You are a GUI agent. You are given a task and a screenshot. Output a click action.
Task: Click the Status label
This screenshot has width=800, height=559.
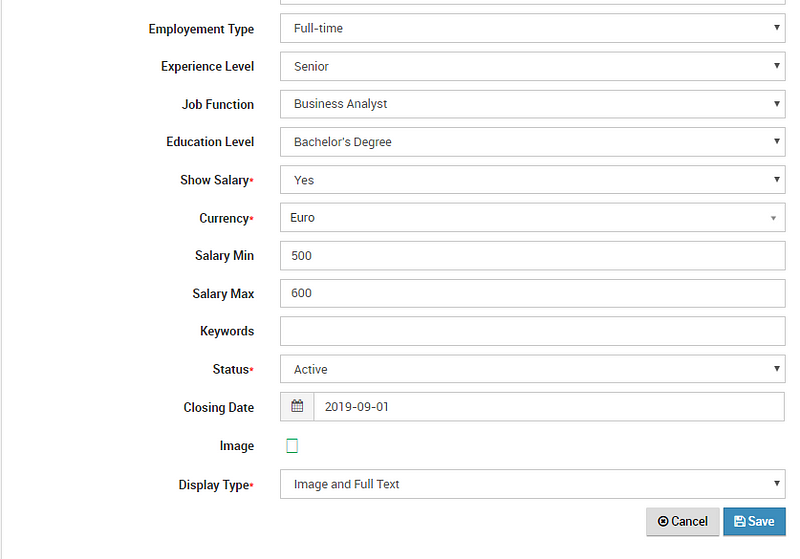coord(231,369)
